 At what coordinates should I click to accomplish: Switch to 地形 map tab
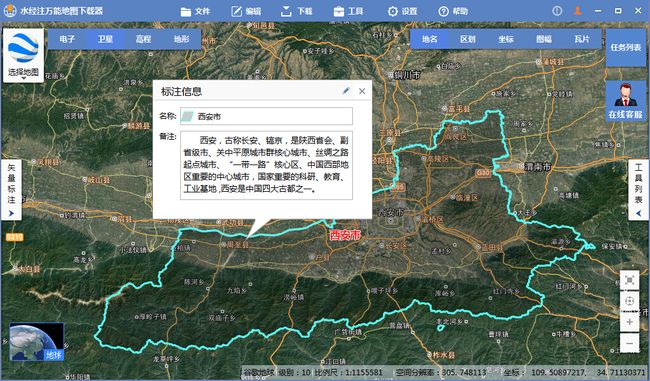(182, 39)
